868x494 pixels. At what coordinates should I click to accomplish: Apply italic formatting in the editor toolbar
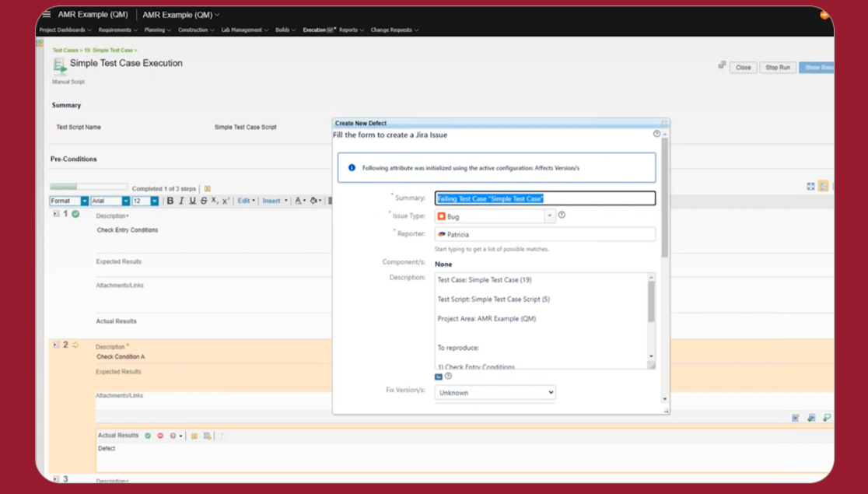[x=181, y=201]
